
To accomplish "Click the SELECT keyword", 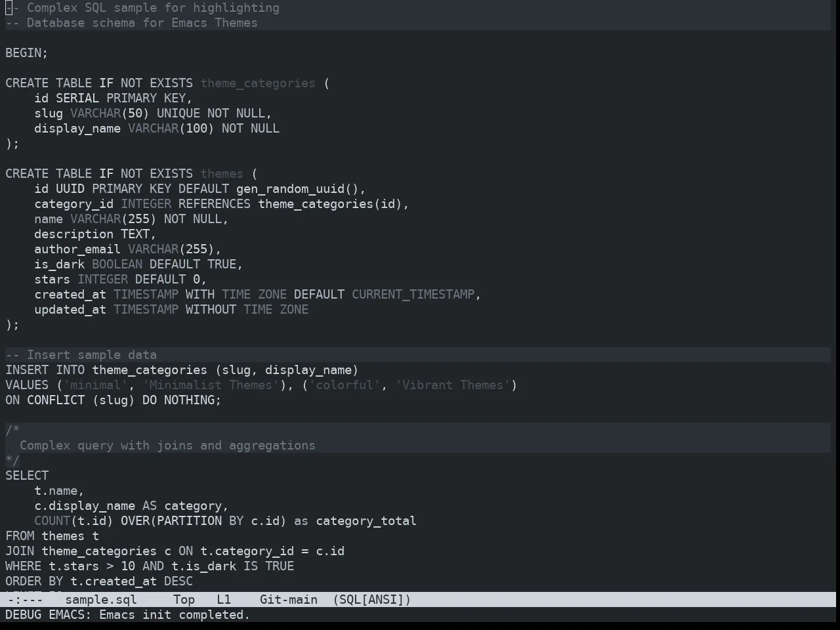I will pyautogui.click(x=27, y=475).
